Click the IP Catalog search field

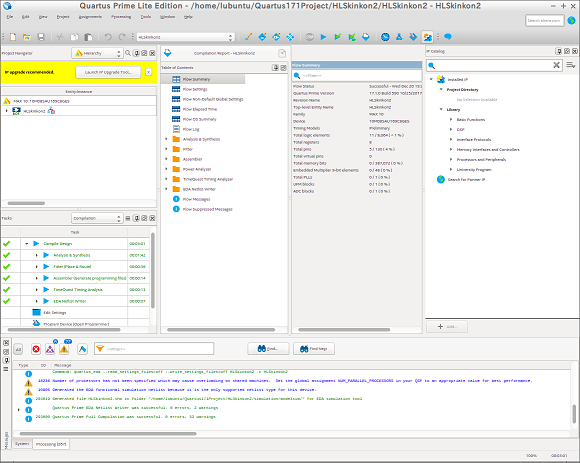(x=494, y=65)
